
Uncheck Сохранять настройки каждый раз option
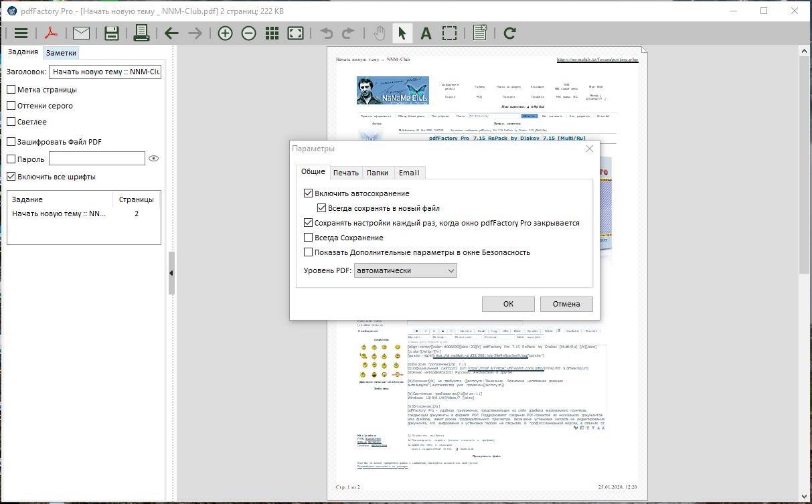(309, 222)
